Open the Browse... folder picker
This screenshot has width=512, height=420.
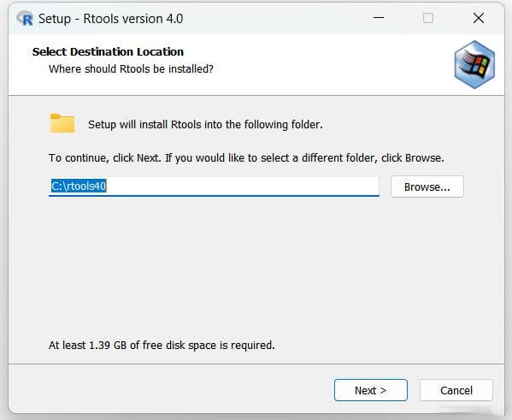coord(427,186)
